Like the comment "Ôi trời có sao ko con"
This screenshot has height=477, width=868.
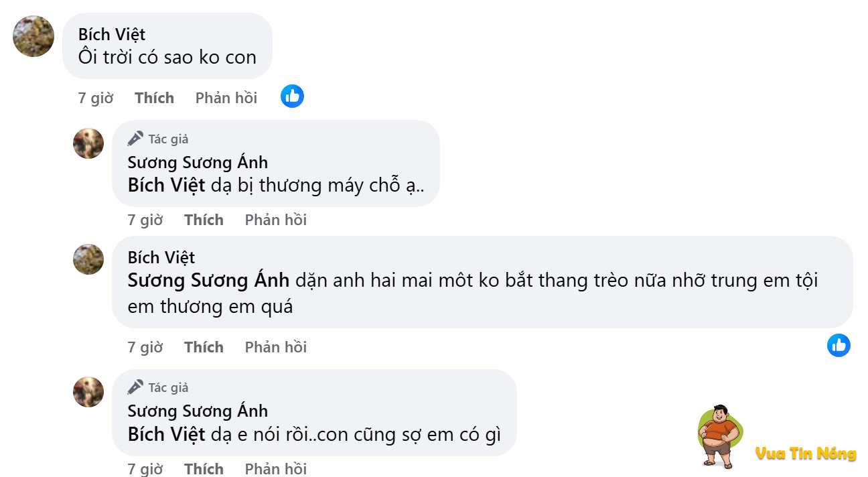[x=154, y=98]
